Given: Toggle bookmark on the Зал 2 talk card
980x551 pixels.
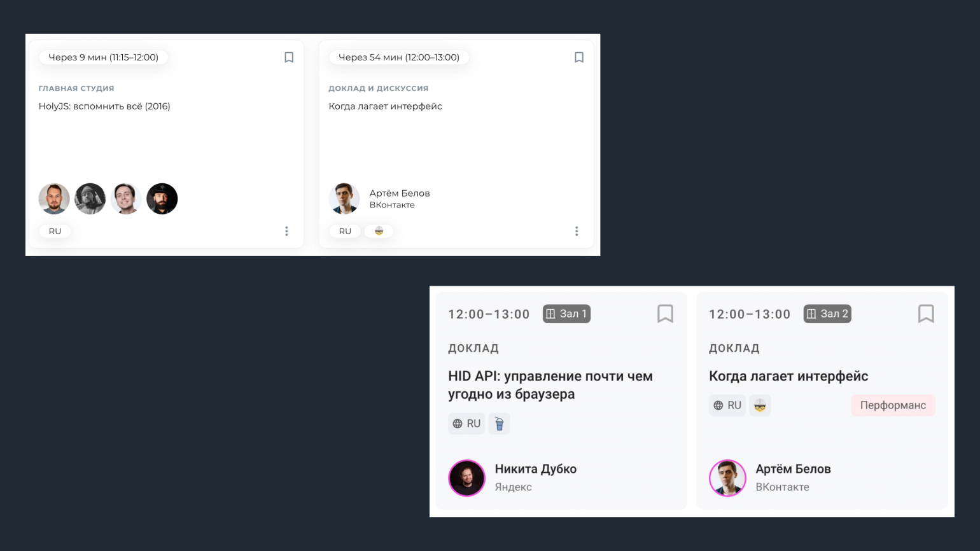Looking at the screenshot, I should (926, 314).
